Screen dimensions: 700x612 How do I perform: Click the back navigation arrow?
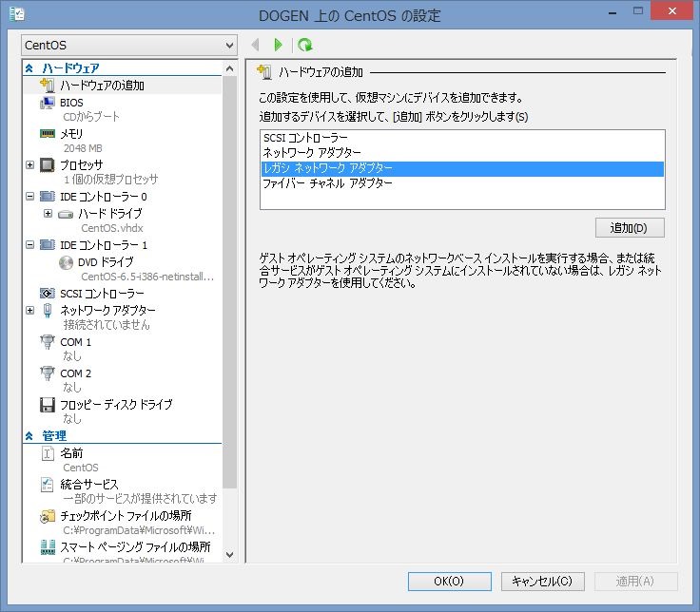[255, 45]
